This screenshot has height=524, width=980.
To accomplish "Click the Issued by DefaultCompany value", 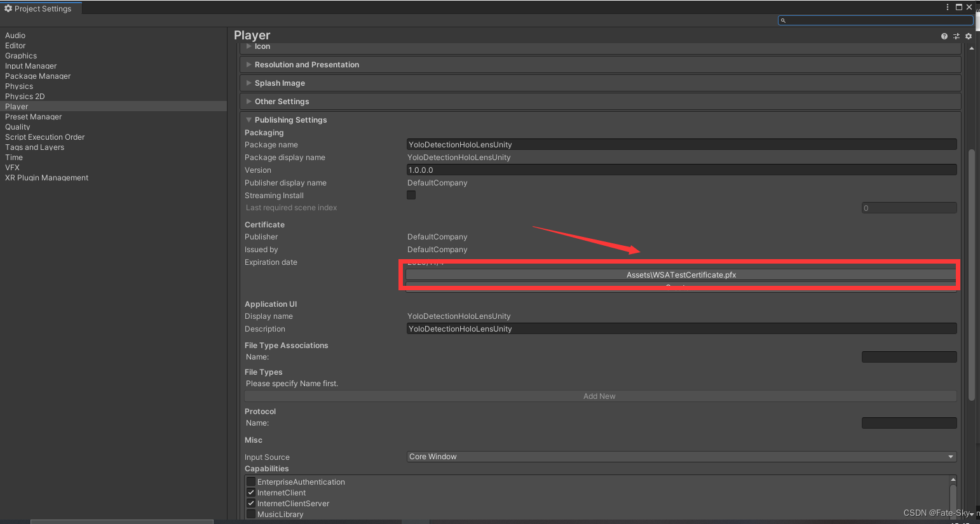I will click(437, 250).
